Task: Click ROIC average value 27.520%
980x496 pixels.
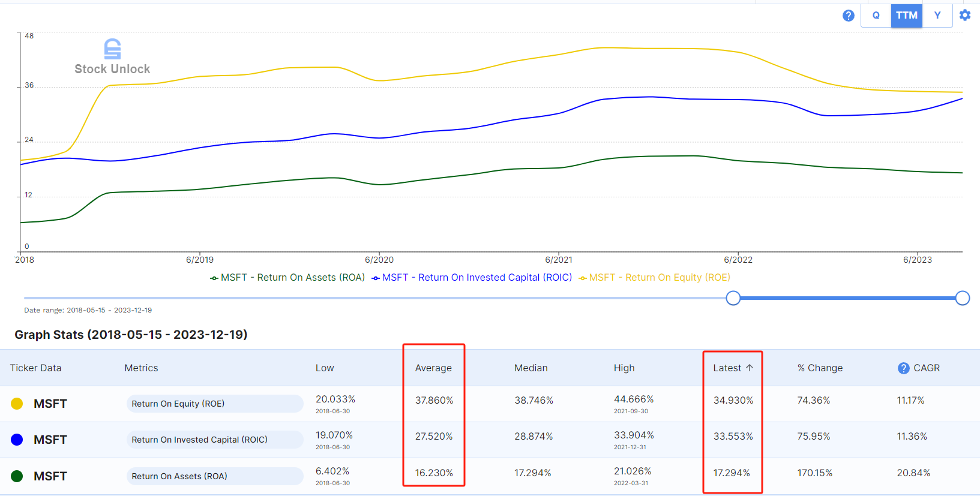Action: (434, 437)
